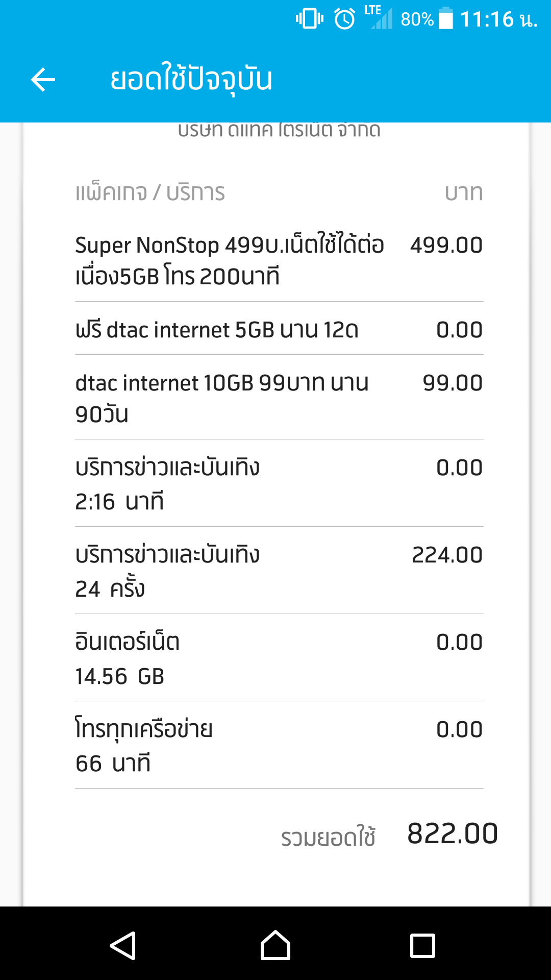Open recent apps with the square button

click(x=422, y=946)
